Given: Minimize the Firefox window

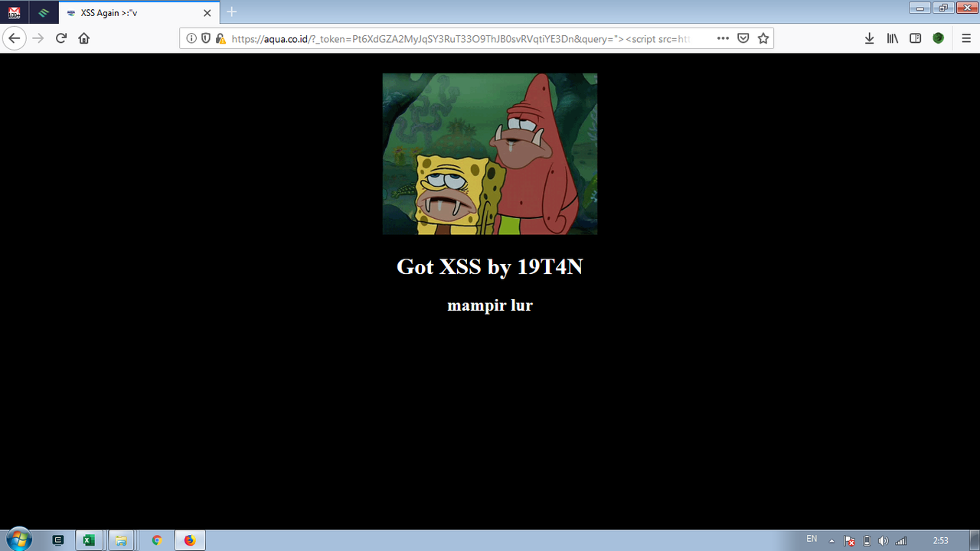Looking at the screenshot, I should coord(919,8).
